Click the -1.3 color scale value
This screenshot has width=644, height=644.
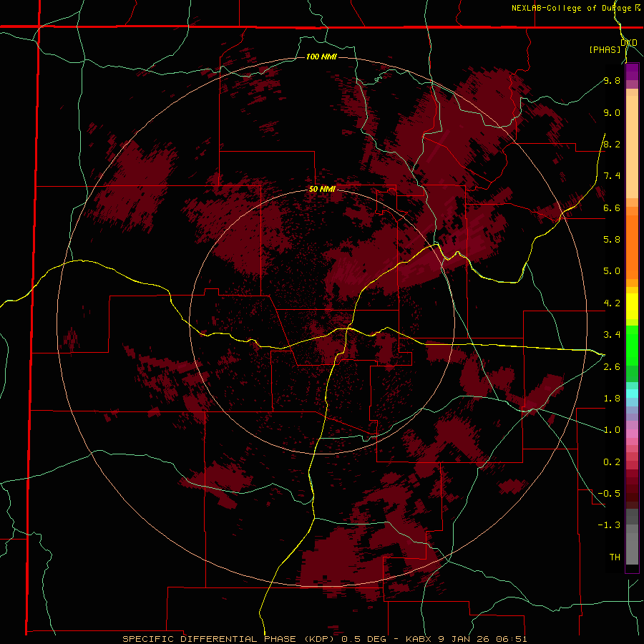click(x=609, y=525)
